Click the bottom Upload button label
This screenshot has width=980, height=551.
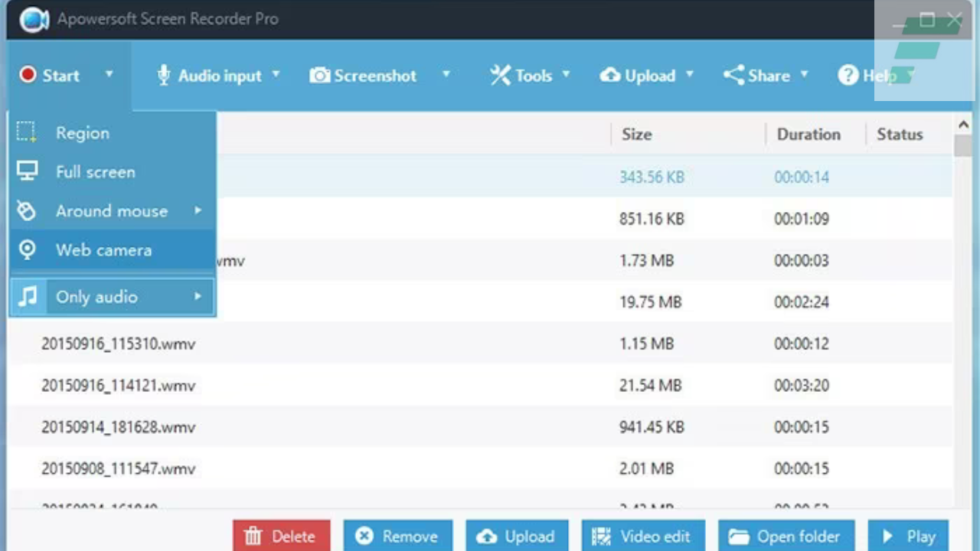click(x=529, y=537)
